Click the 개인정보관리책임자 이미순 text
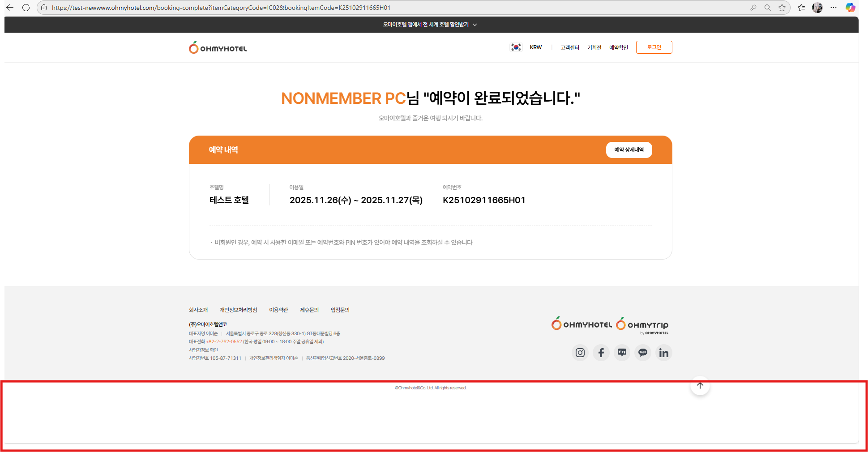This screenshot has height=452, width=868. pos(274,358)
